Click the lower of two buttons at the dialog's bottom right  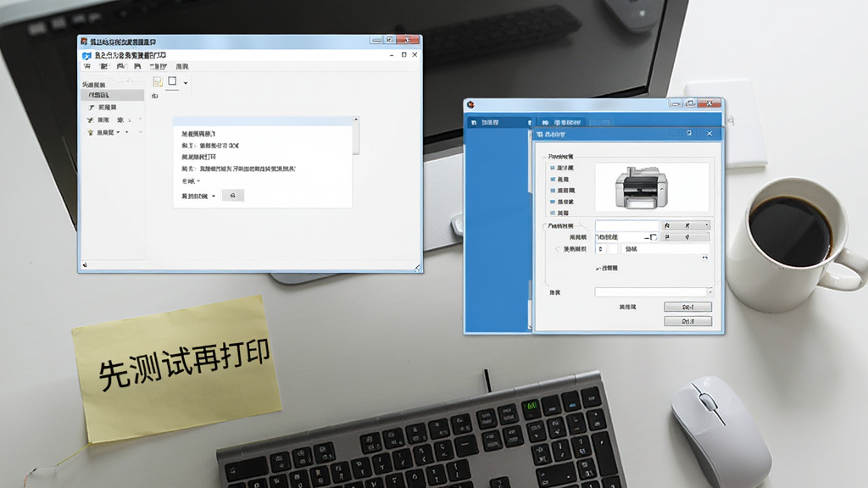(x=687, y=321)
